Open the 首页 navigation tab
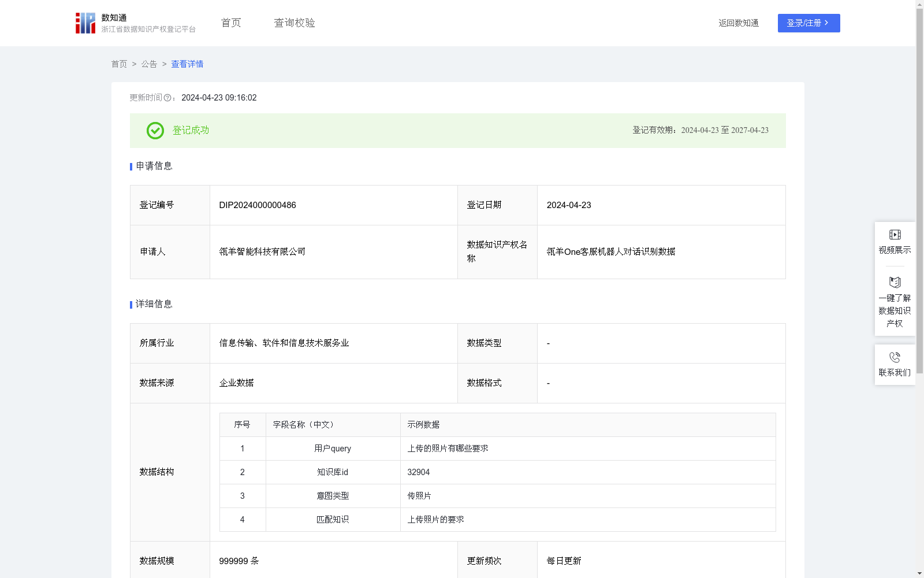This screenshot has width=924, height=578. pos(231,23)
